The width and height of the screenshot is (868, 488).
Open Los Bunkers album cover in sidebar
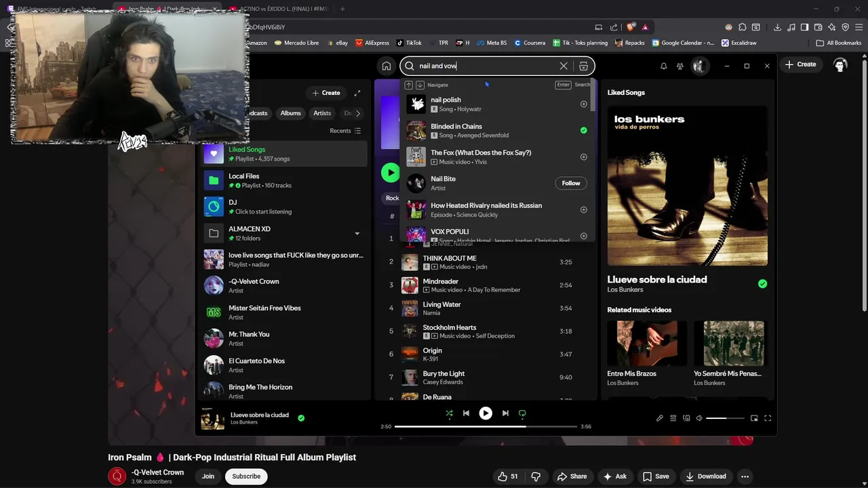pos(688,186)
